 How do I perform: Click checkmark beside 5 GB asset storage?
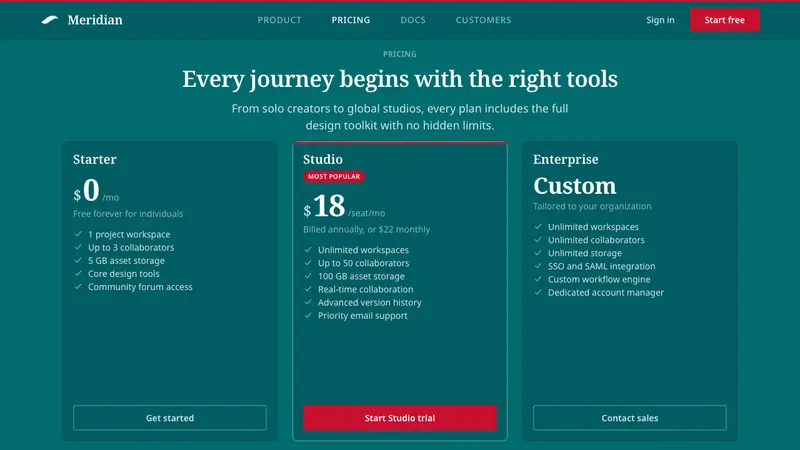78,260
